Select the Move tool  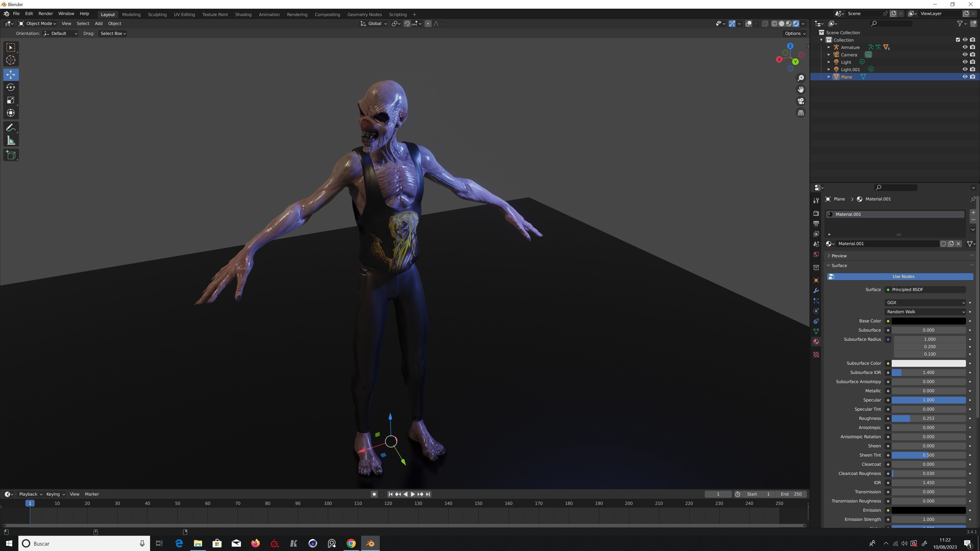pos(11,74)
